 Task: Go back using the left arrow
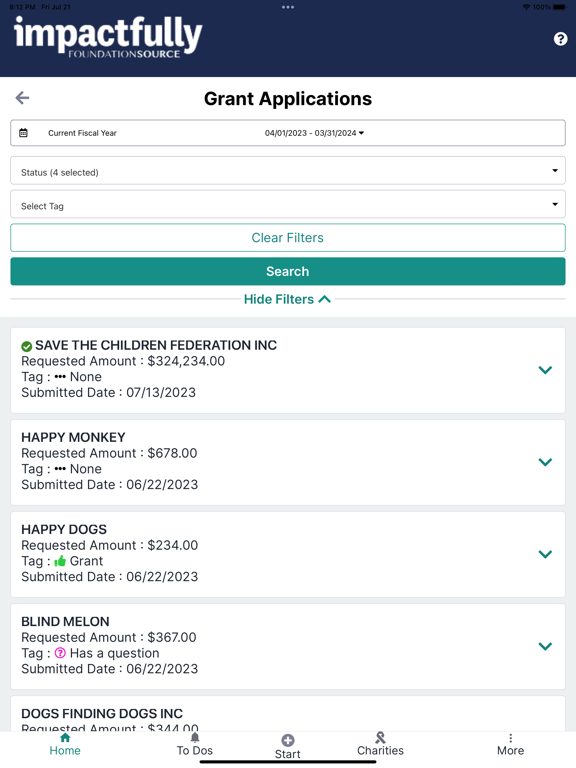pyautogui.click(x=23, y=98)
